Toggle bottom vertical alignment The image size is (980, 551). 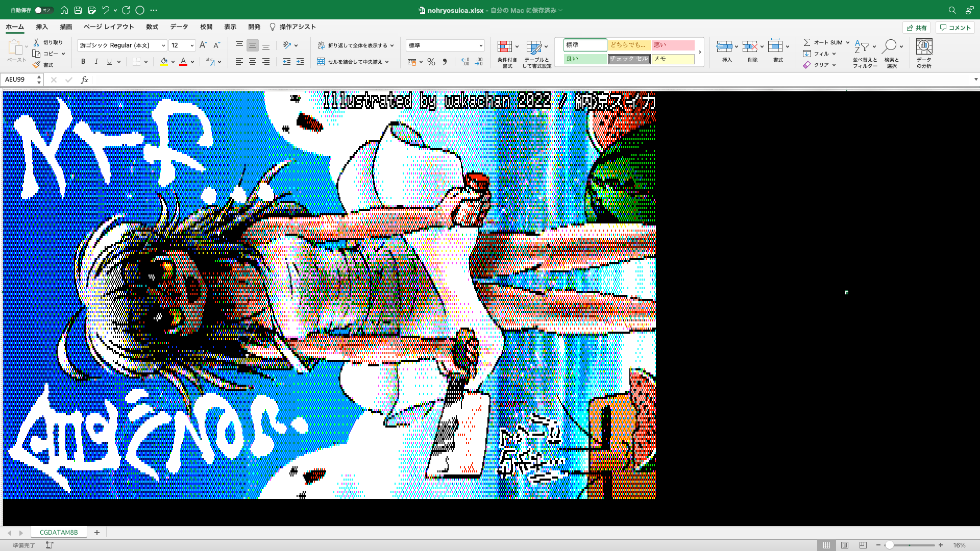266,45
